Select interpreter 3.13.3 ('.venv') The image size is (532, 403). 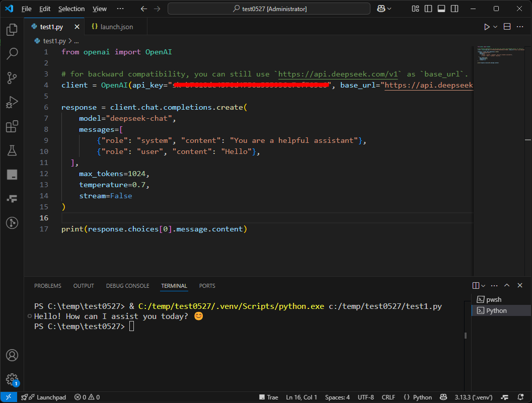tap(474, 397)
